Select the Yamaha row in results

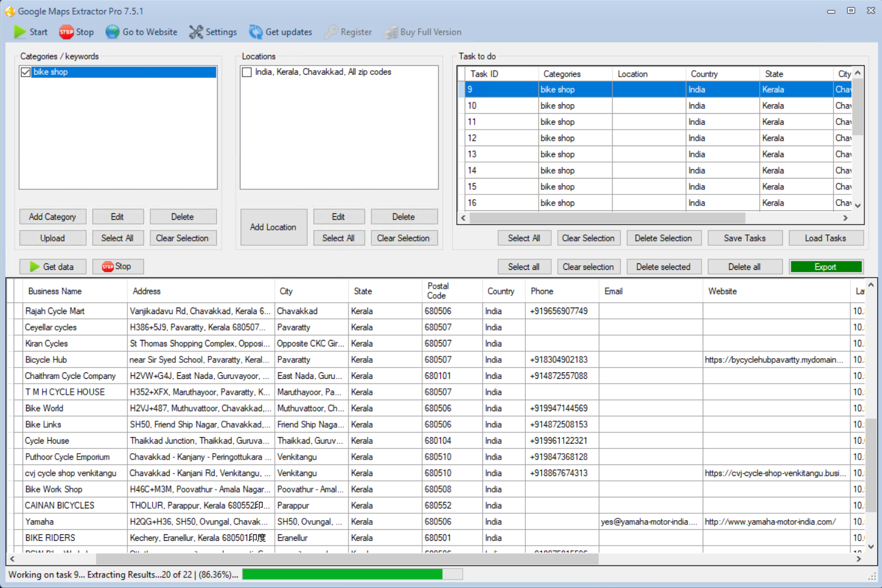click(x=40, y=521)
